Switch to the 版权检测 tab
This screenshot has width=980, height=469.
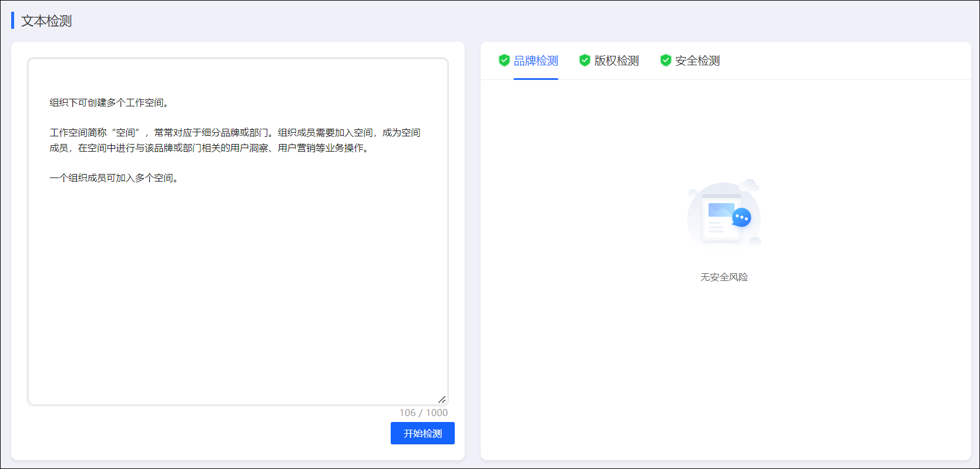click(616, 61)
